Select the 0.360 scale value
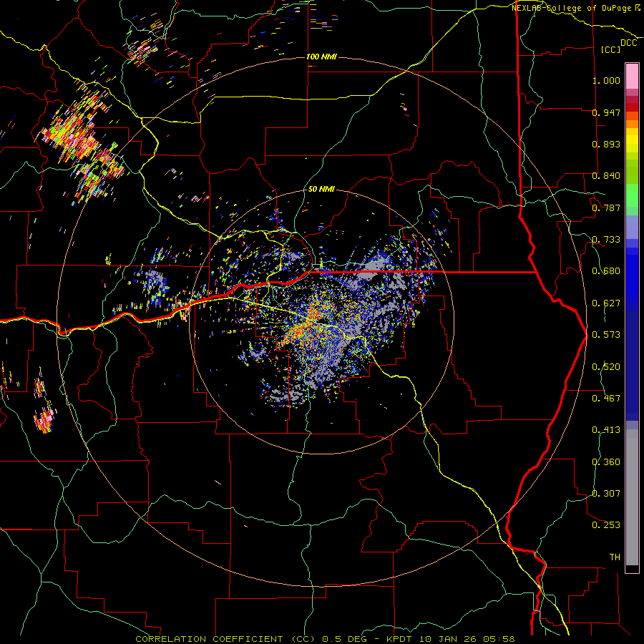Viewport: 644px width, 644px height. pos(606,462)
